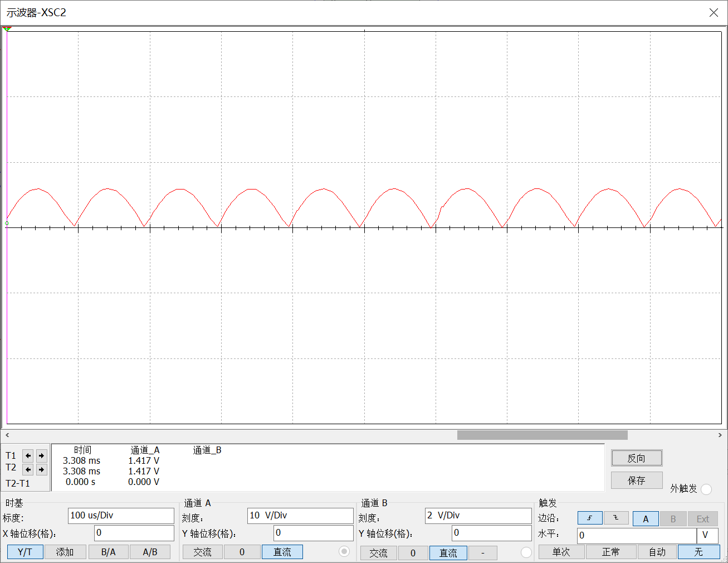Screen dimensions: 728x563
Task: Select 自动 (auto) trigger mode
Action: [657, 552]
